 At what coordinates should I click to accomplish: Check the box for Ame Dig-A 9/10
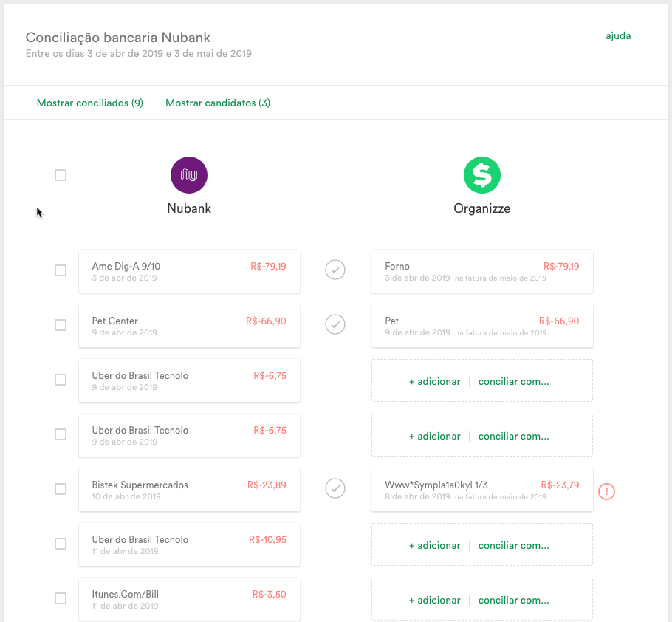click(x=61, y=270)
